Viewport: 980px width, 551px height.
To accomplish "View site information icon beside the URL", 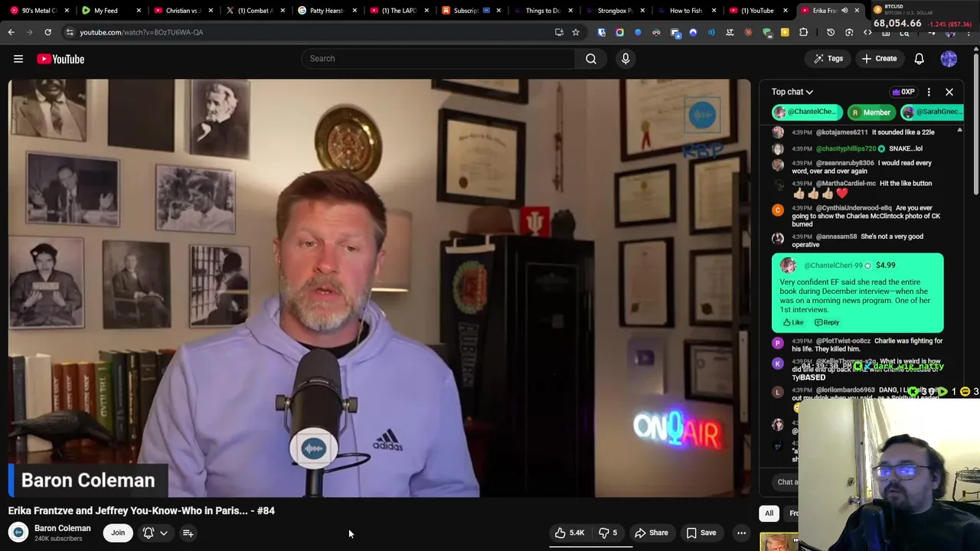I will [70, 32].
